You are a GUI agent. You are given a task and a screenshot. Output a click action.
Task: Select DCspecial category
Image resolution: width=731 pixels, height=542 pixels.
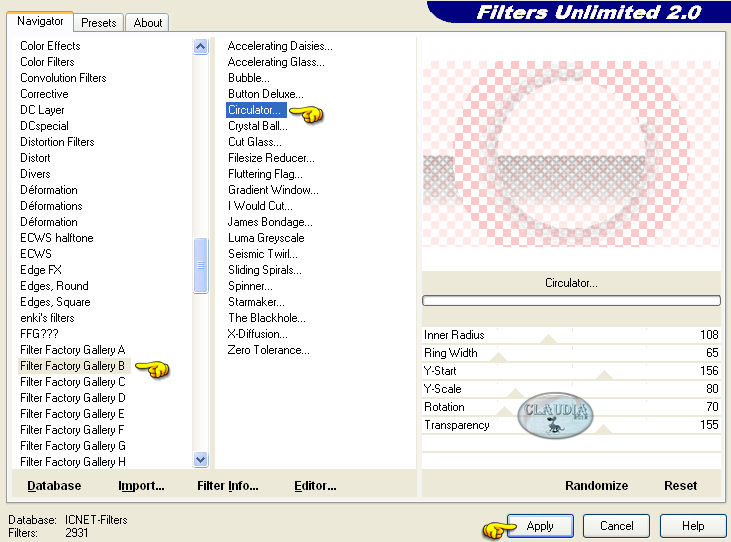coord(44,126)
